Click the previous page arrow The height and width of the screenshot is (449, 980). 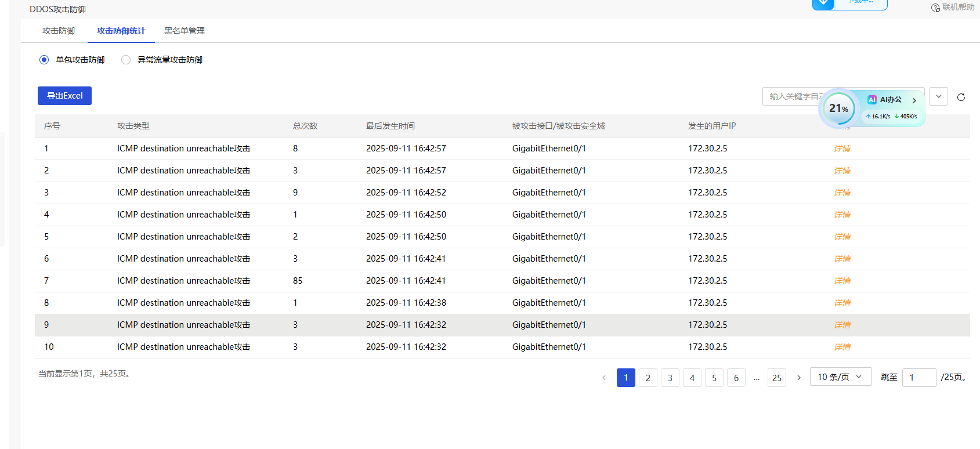[604, 378]
